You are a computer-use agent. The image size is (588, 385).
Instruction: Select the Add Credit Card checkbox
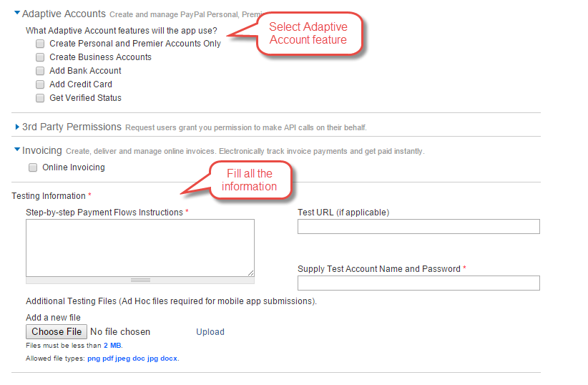[40, 84]
